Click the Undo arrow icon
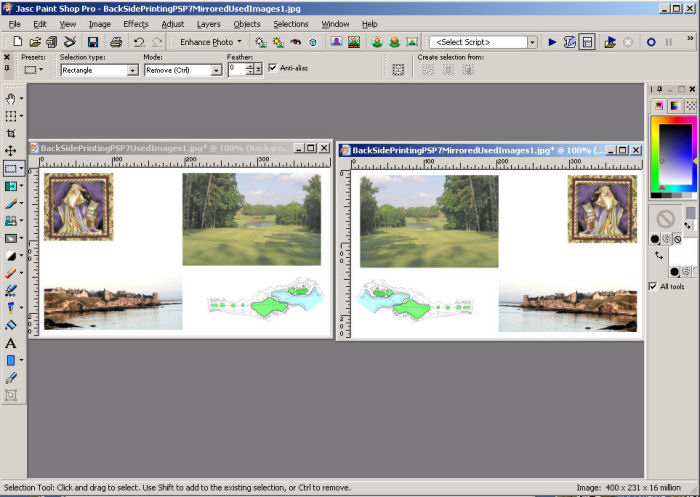 click(139, 42)
